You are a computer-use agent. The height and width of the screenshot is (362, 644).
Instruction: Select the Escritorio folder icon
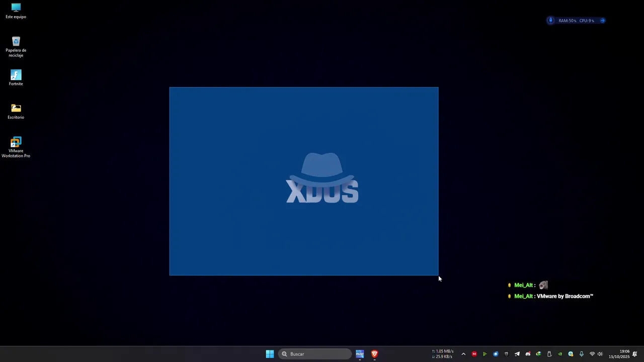pos(16,111)
